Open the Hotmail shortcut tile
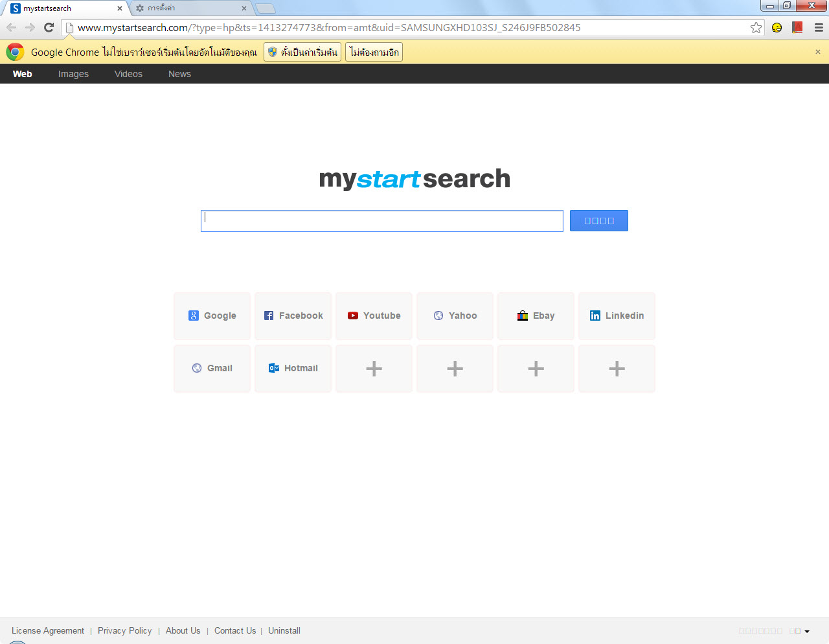The image size is (829, 644). pos(293,369)
